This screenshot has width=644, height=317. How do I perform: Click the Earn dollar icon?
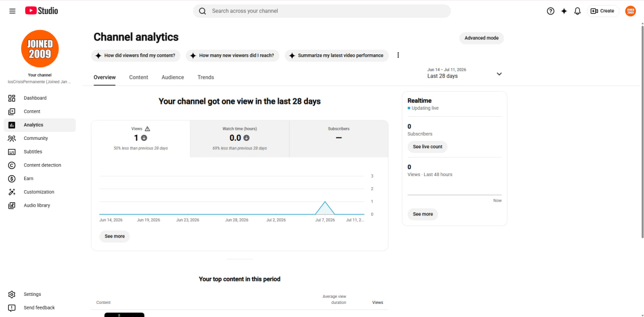(x=12, y=179)
